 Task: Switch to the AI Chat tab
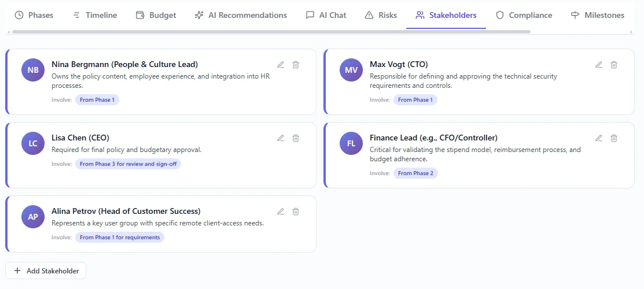[326, 15]
